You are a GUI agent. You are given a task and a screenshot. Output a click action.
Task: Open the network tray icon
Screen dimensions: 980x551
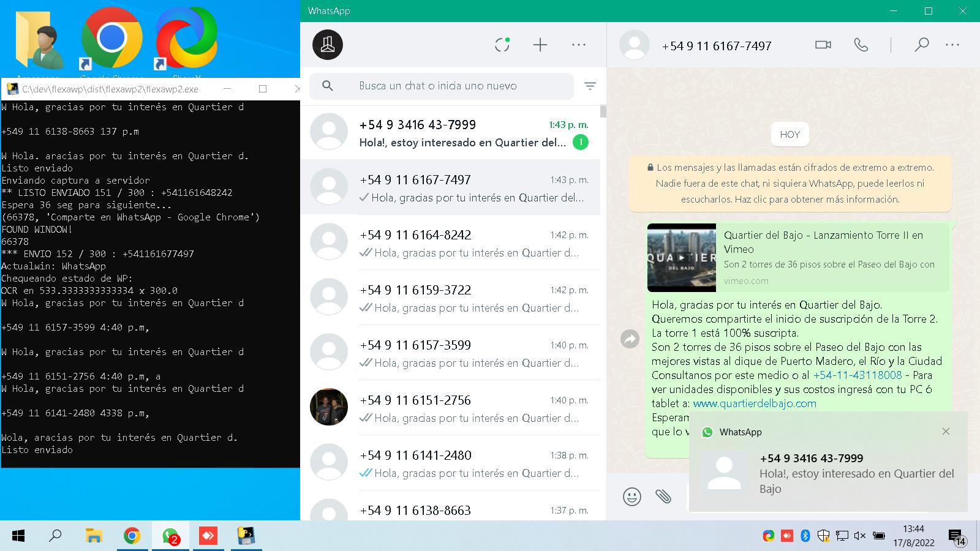842,536
